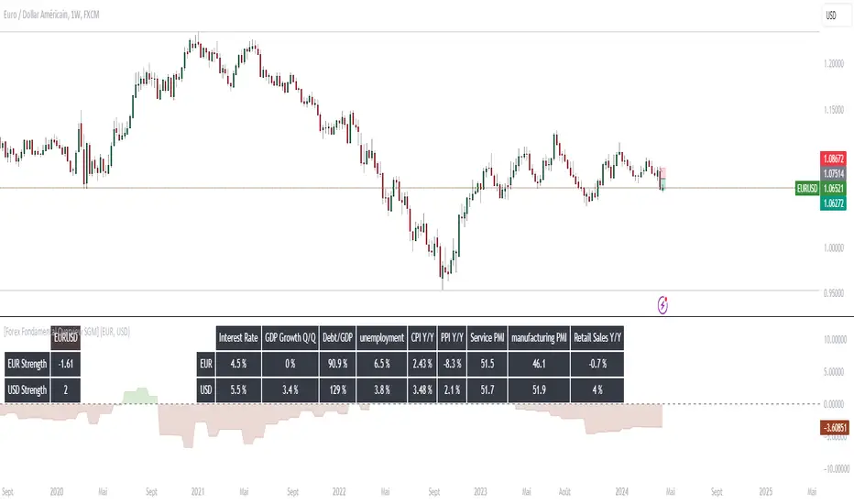Click the Retail Sales Y/Y header cell
The image size is (854, 504).
(x=597, y=338)
